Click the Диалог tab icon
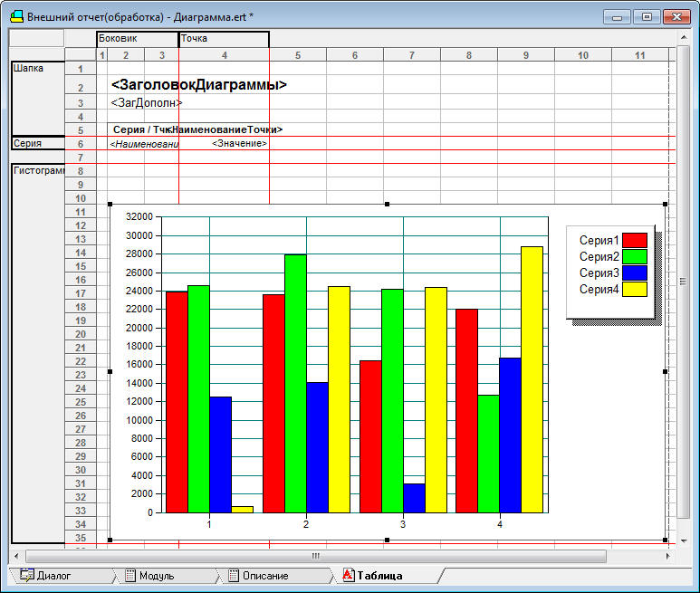This screenshot has height=593, width=700. pyautogui.click(x=27, y=576)
